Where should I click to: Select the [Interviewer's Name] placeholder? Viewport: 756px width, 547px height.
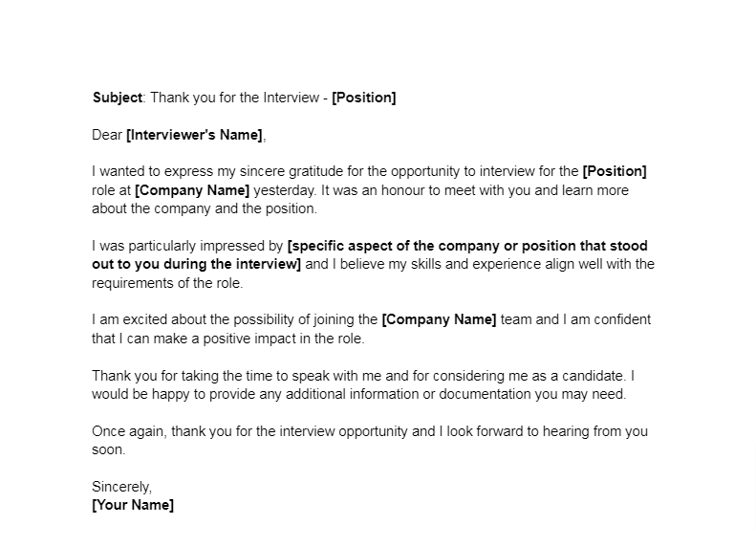(x=194, y=135)
